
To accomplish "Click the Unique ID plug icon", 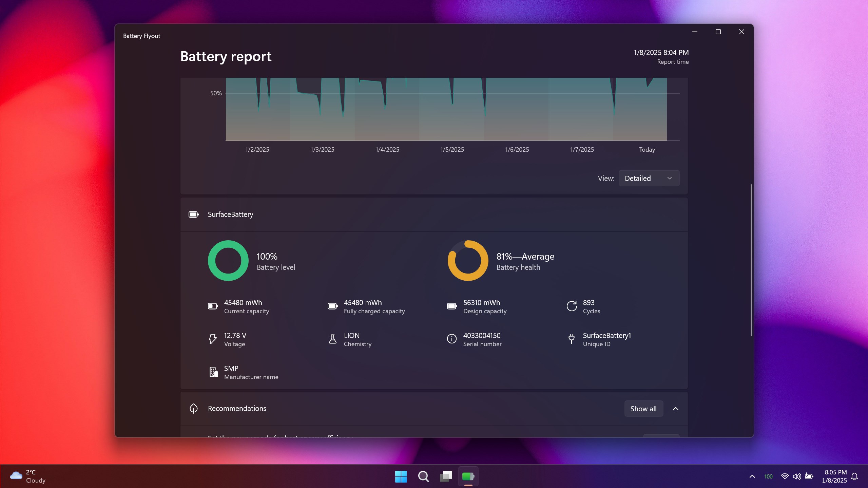I will [x=571, y=339].
